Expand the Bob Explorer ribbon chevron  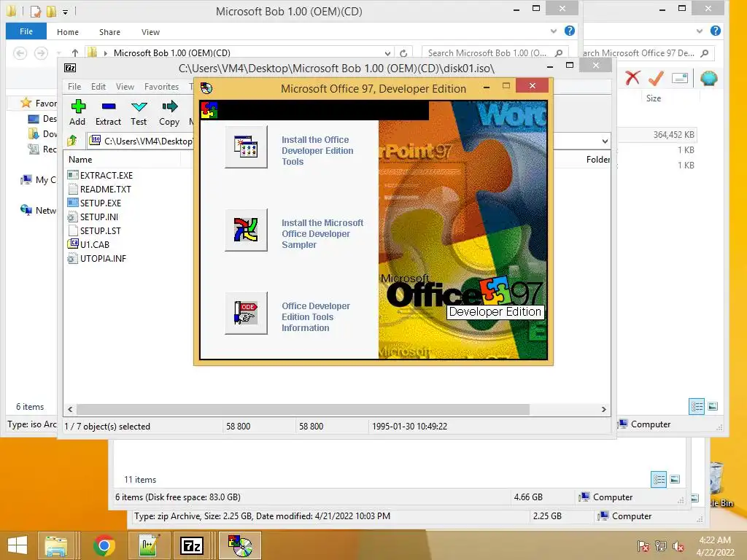pos(554,31)
